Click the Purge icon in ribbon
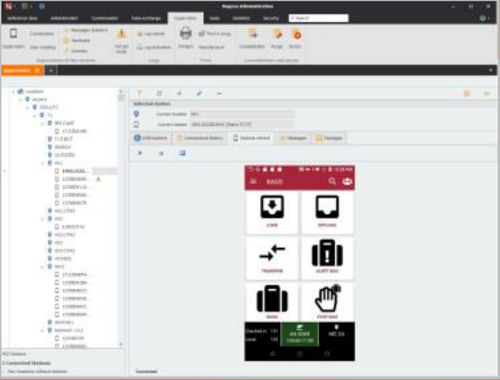 coord(277,34)
